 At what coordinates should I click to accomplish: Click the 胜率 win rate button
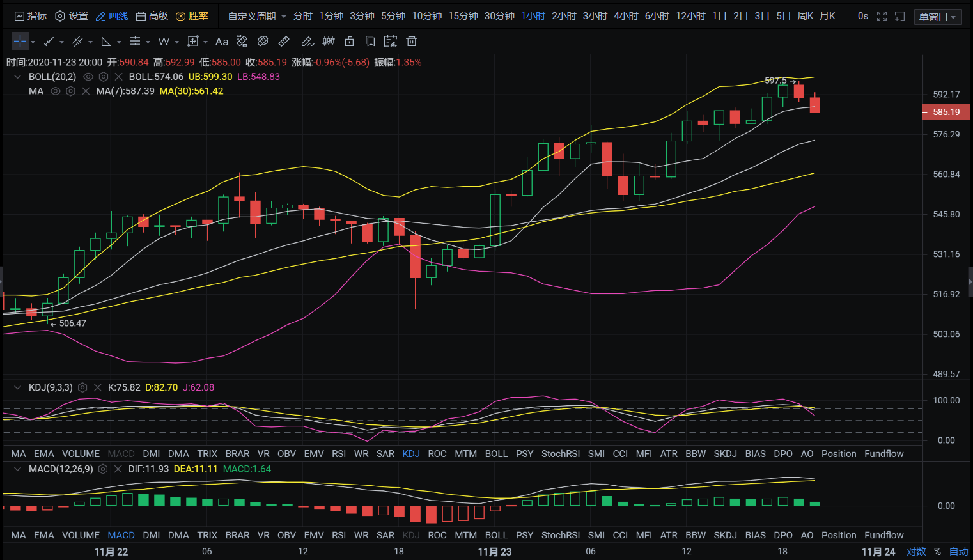(x=192, y=16)
